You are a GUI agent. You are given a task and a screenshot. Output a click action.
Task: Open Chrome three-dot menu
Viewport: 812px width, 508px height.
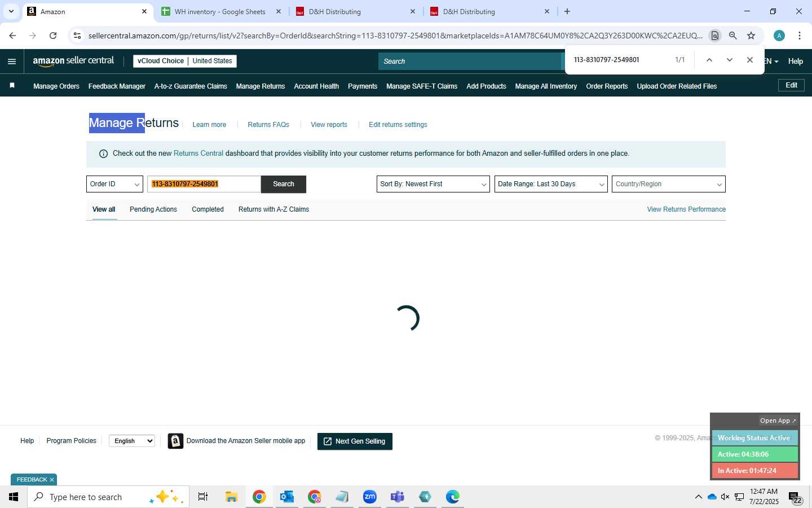[800, 36]
